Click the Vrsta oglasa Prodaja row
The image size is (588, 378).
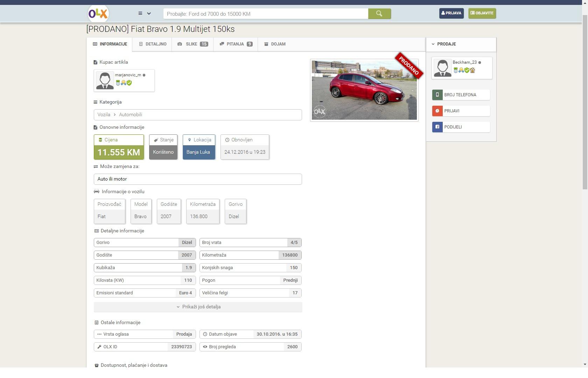click(145, 334)
